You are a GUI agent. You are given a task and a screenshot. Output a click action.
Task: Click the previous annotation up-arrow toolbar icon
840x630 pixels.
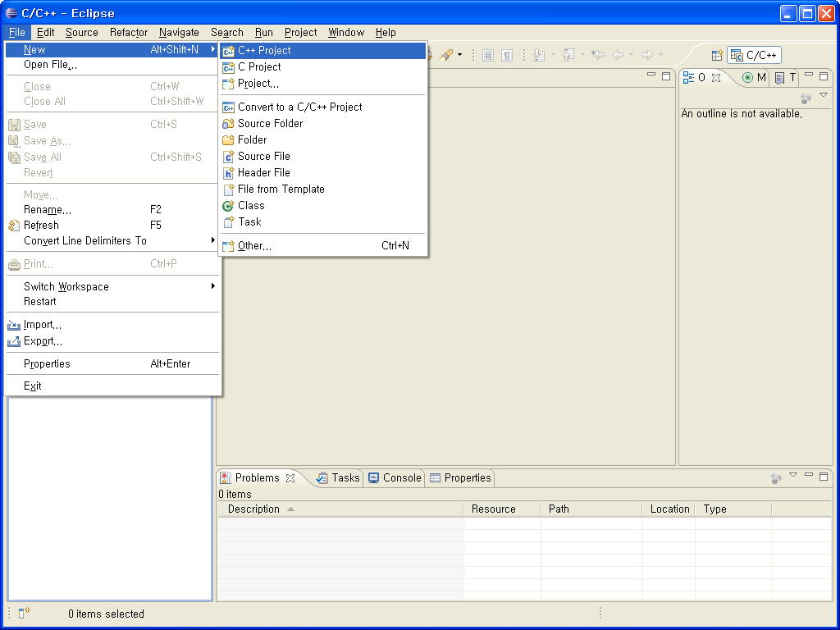pos(568,55)
